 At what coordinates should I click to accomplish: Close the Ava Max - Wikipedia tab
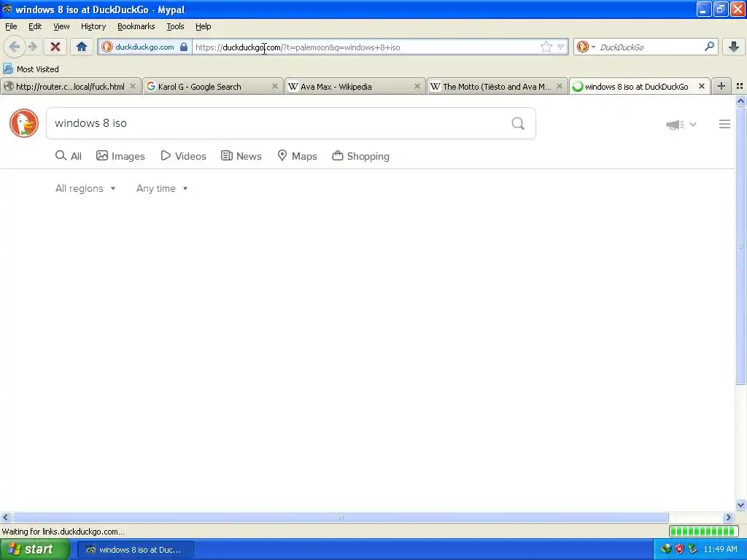point(417,86)
